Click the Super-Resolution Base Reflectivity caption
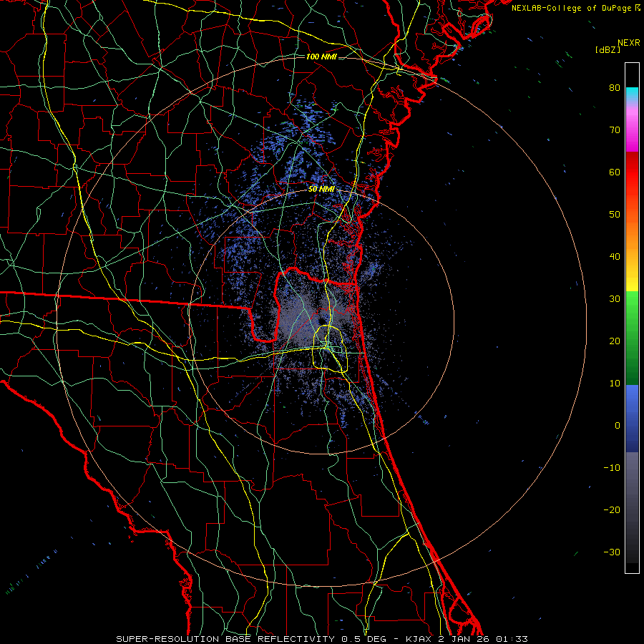 coord(225,639)
